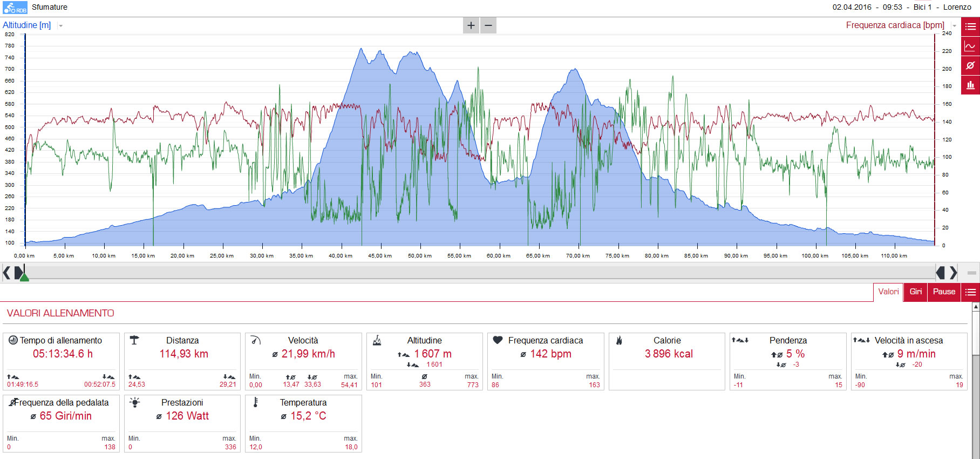This screenshot has width=980, height=459.
Task: Click the right-side vertical scrollbar
Action: 976,381
